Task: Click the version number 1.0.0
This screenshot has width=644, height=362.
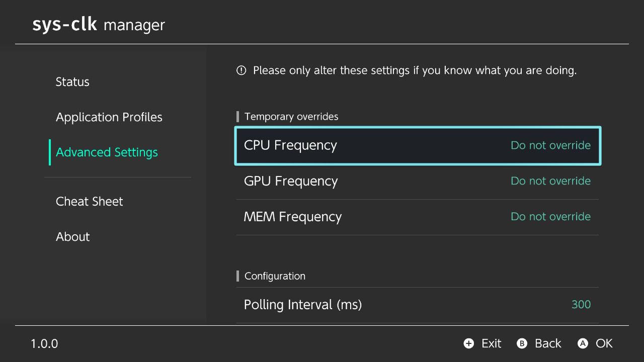Action: coord(44,343)
